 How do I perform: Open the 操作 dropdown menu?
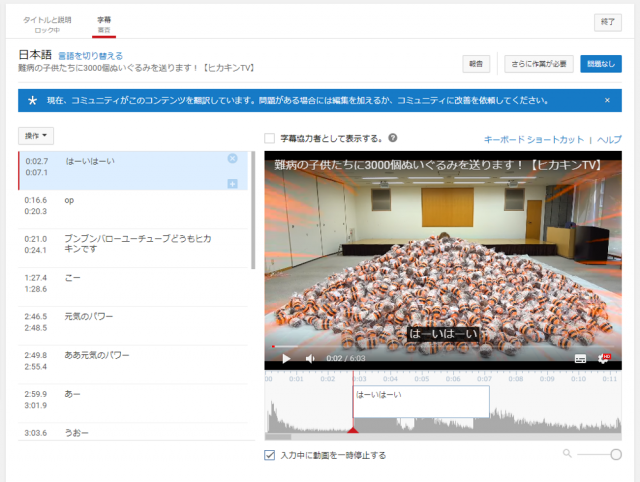pyautogui.click(x=36, y=136)
